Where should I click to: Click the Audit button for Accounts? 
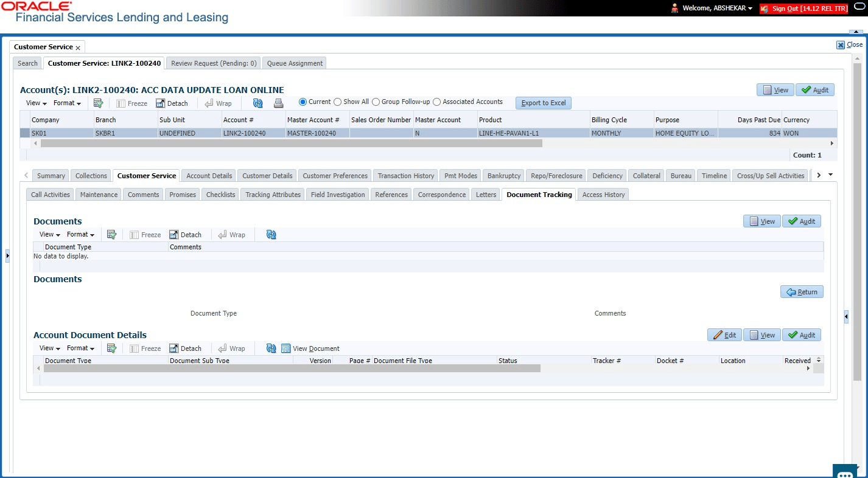pos(815,90)
